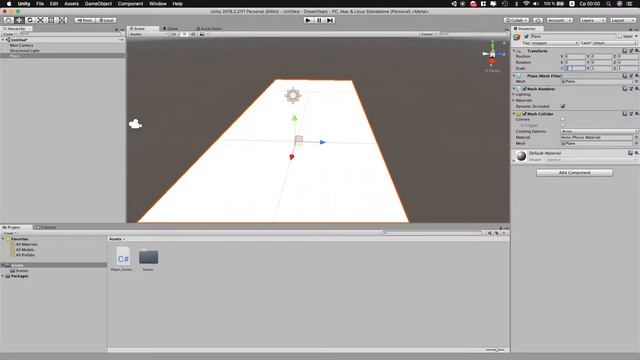The width and height of the screenshot is (640, 360).
Task: Open the Collab dropdown
Action: 516,20
